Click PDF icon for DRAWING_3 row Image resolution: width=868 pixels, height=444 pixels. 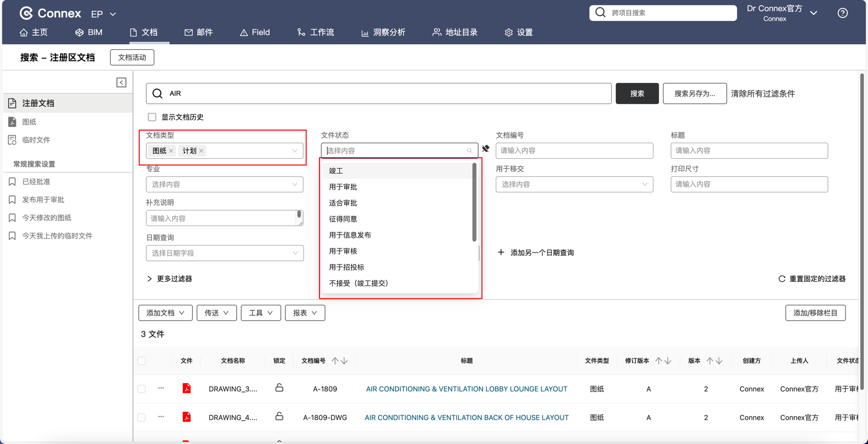pos(186,388)
